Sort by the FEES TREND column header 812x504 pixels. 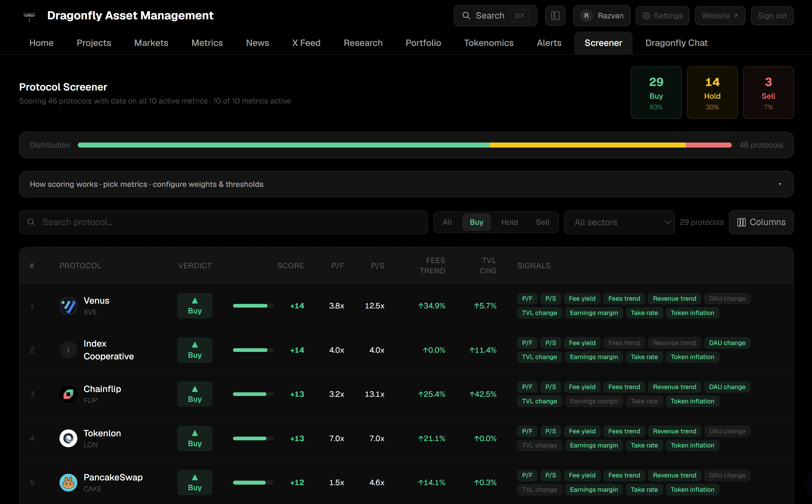(x=432, y=266)
